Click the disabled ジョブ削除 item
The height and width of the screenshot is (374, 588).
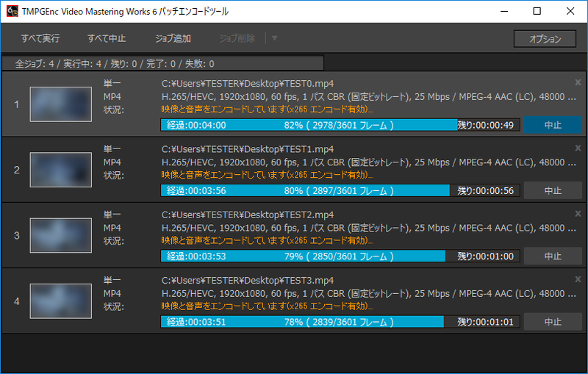coord(237,39)
